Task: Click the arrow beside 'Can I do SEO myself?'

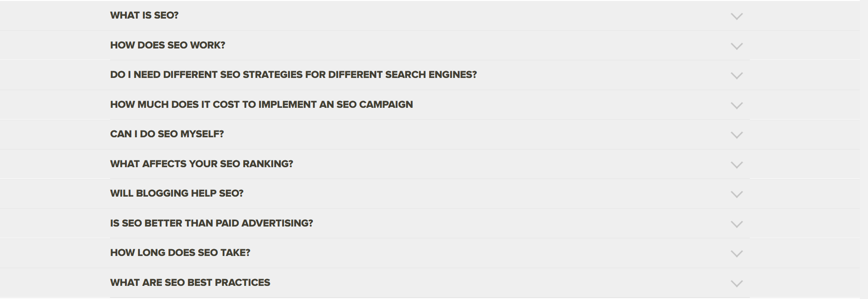Action: click(737, 135)
